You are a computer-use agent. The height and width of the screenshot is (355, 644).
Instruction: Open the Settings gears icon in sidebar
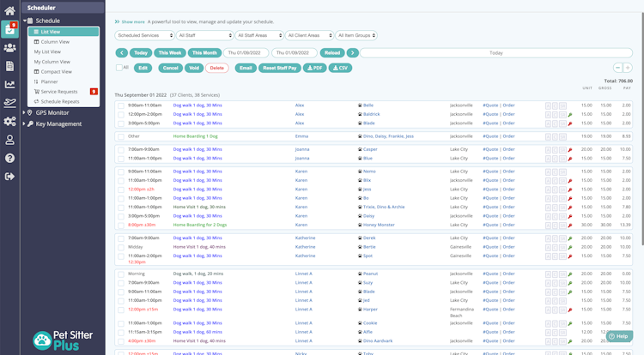coord(9,121)
